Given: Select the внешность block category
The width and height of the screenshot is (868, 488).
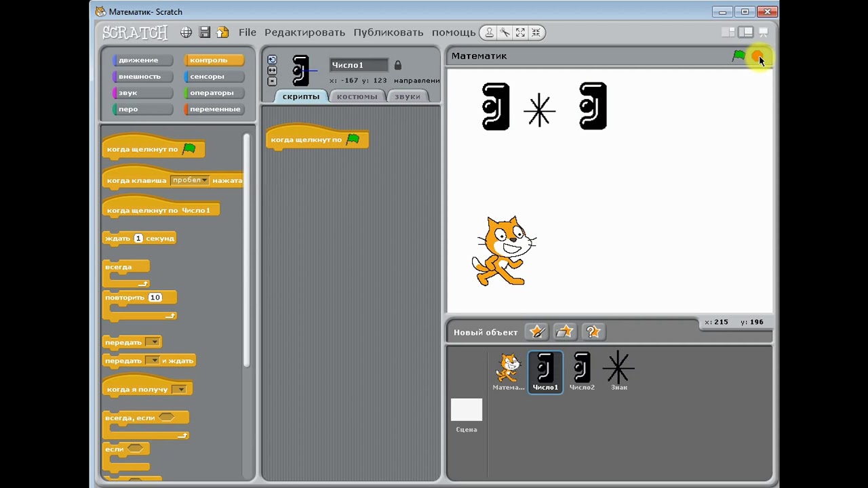Looking at the screenshot, I should (142, 77).
